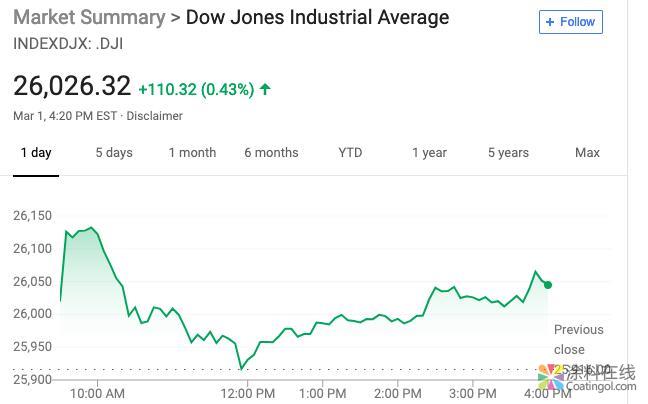Click the +110.32 (0.43%) change figure

tap(196, 89)
